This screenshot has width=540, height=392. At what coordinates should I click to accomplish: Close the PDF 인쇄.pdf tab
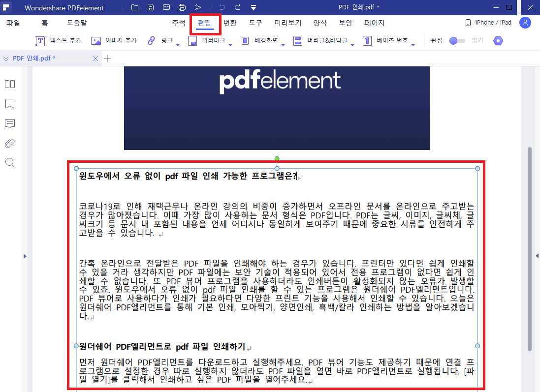(95, 59)
